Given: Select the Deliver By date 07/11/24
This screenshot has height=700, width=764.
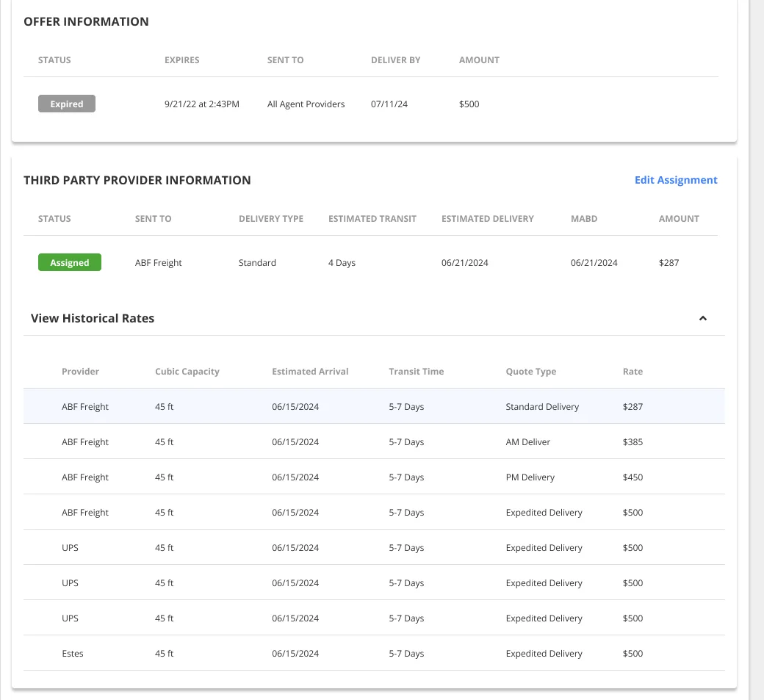Looking at the screenshot, I should [x=389, y=104].
